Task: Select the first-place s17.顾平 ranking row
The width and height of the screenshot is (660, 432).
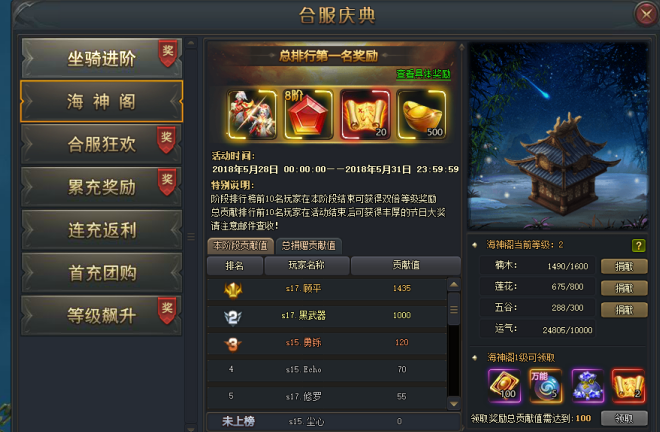Action: [x=327, y=288]
